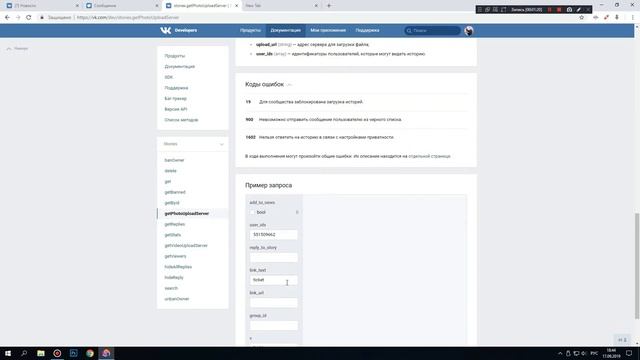This screenshot has height=360, width=640.
Task: Stop recording with the red square button
Action: pos(559,9)
